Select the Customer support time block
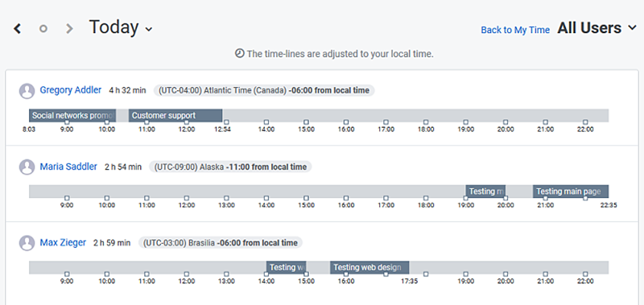 pyautogui.click(x=175, y=115)
